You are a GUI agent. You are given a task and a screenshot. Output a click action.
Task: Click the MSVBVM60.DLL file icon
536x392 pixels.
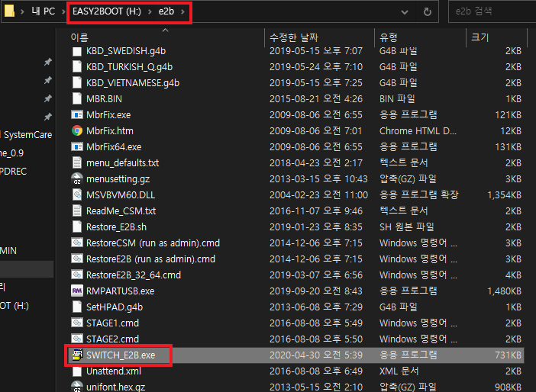click(77, 195)
